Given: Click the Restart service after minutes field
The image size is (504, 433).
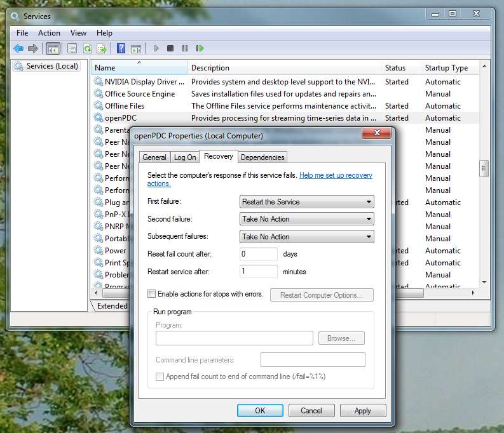Looking at the screenshot, I should pos(259,271).
